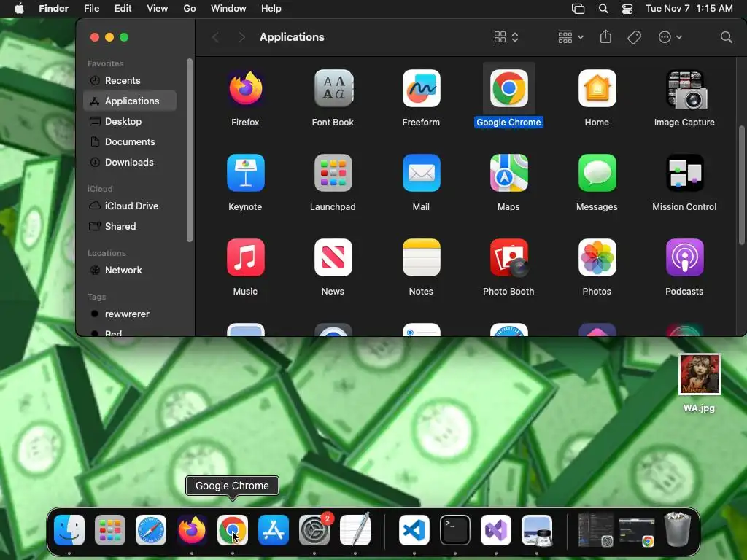Launch Firefox from the Dock

192,530
